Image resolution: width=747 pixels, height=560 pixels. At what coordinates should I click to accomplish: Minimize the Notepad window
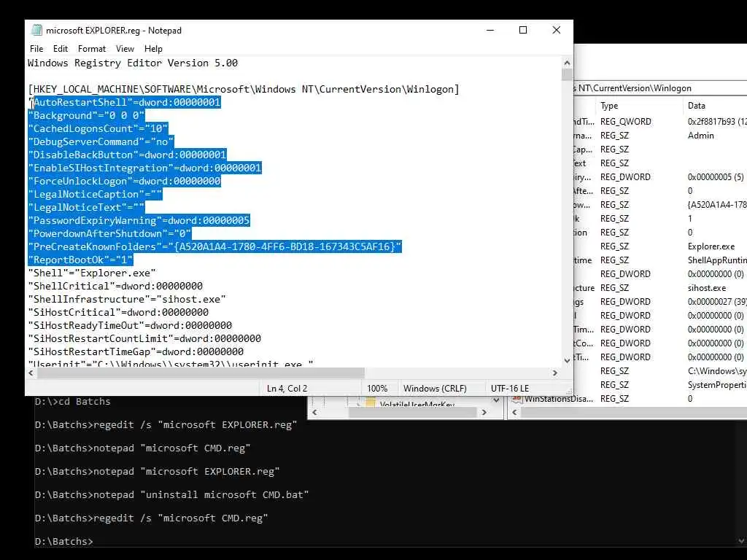click(490, 30)
